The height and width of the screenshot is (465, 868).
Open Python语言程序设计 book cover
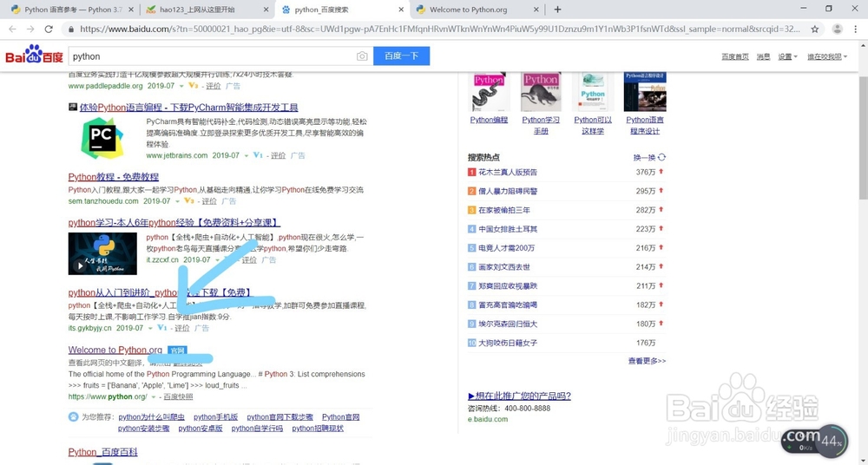(645, 91)
